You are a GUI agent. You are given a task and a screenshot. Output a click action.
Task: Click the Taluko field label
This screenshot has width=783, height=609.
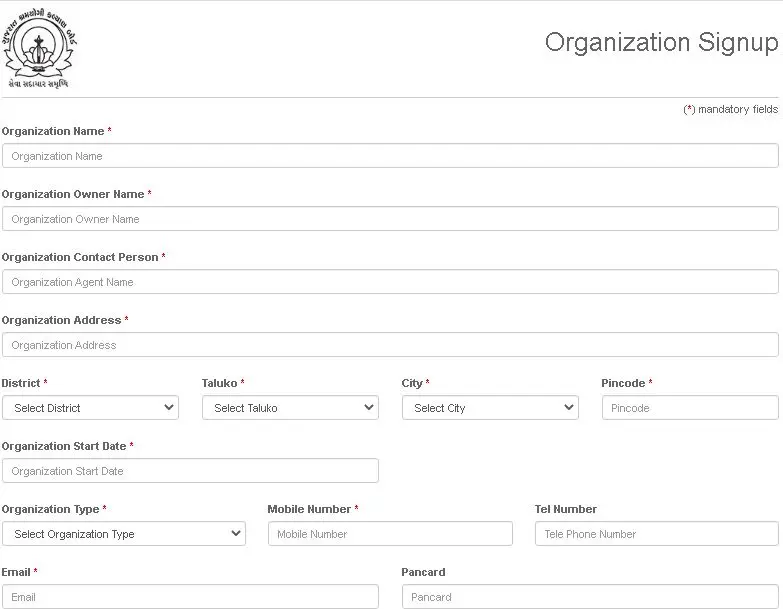[x=219, y=383]
